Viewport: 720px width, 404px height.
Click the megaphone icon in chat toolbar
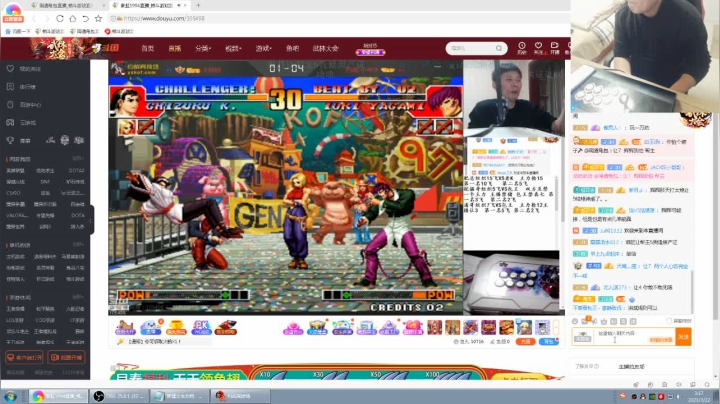tap(595, 321)
